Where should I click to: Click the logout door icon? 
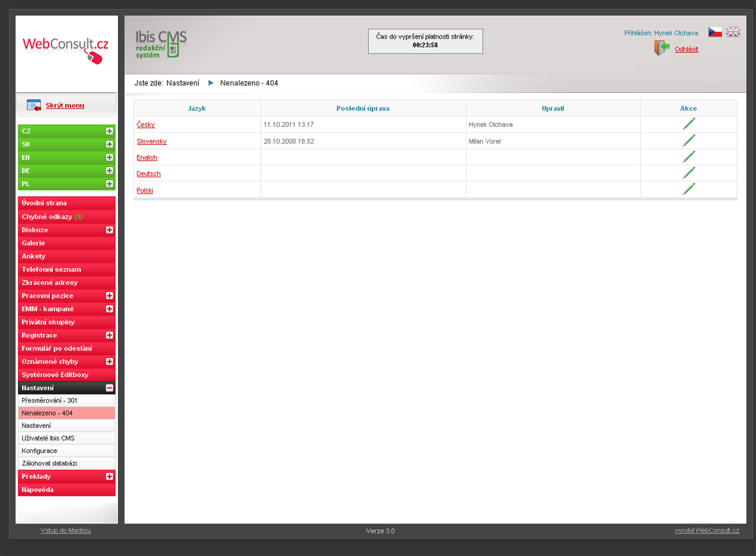point(661,48)
